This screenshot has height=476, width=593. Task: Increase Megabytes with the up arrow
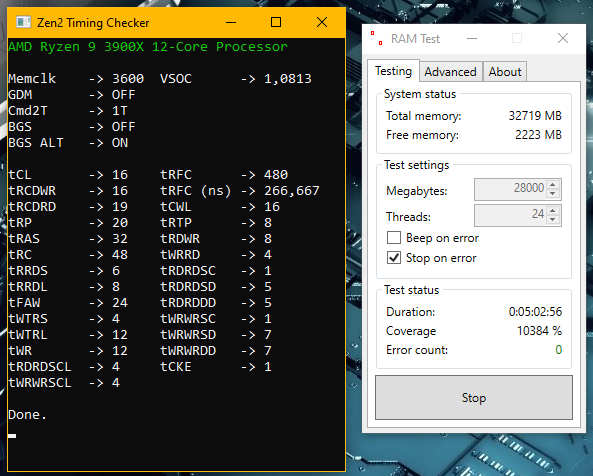click(553, 185)
